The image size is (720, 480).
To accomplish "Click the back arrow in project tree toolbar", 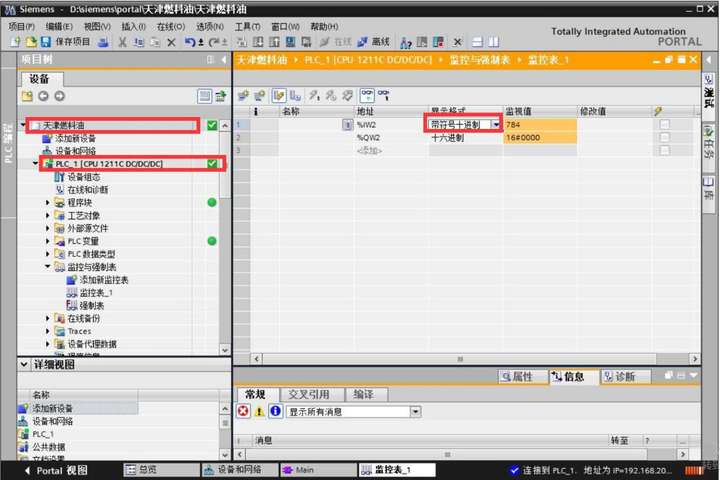I will pos(44,96).
